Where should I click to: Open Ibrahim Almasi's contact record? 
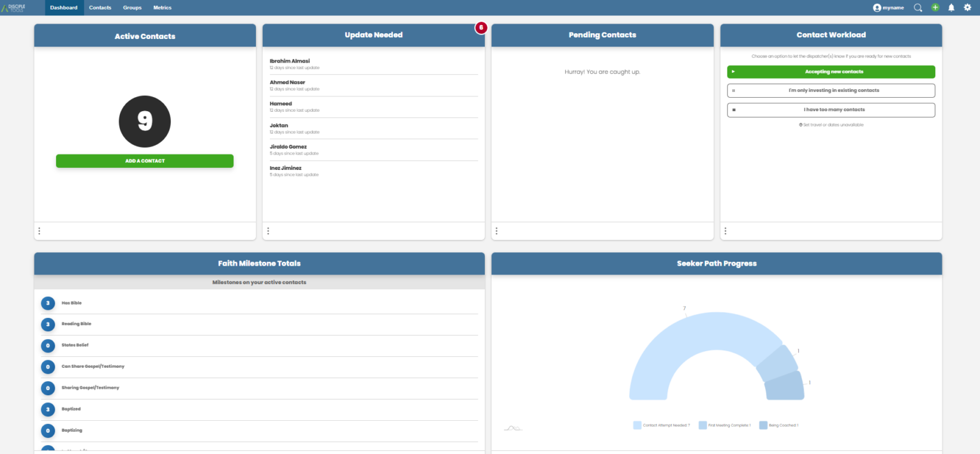tap(290, 61)
